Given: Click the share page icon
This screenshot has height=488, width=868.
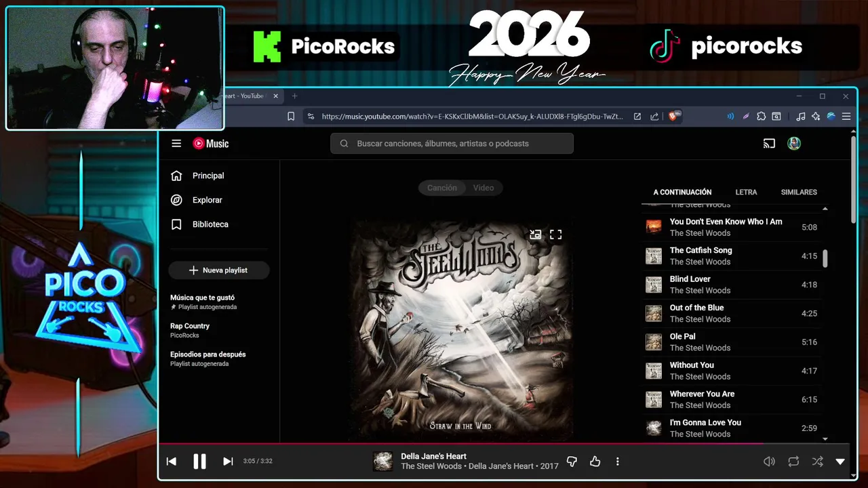Looking at the screenshot, I should pyautogui.click(x=654, y=117).
